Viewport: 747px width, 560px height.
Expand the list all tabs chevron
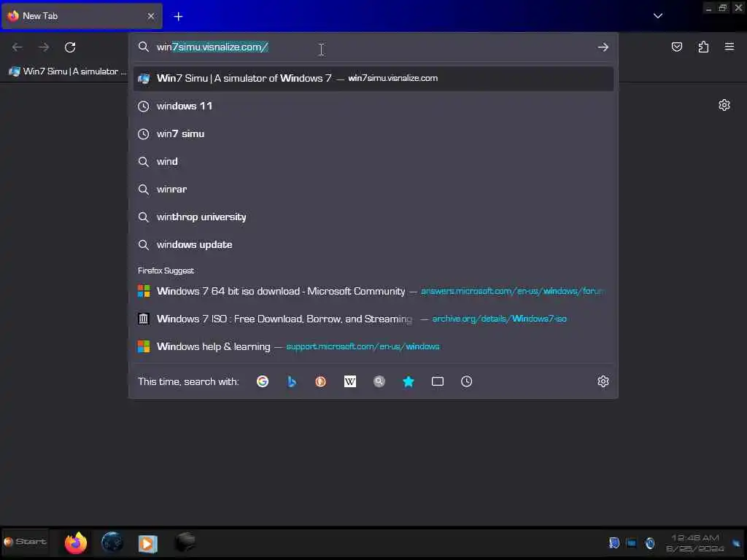click(x=658, y=16)
